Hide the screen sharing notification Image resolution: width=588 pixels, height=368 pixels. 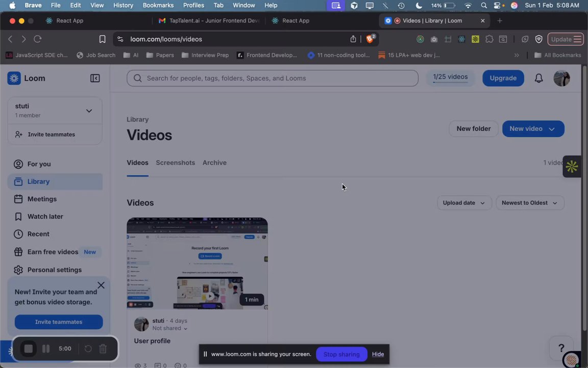click(378, 354)
